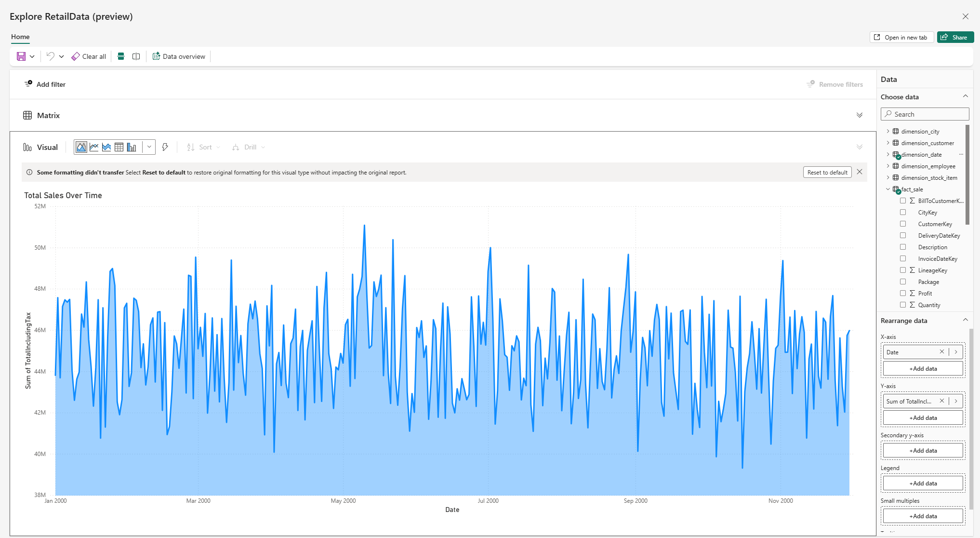Expand the dimension_city table
980x538 pixels.
pos(888,131)
